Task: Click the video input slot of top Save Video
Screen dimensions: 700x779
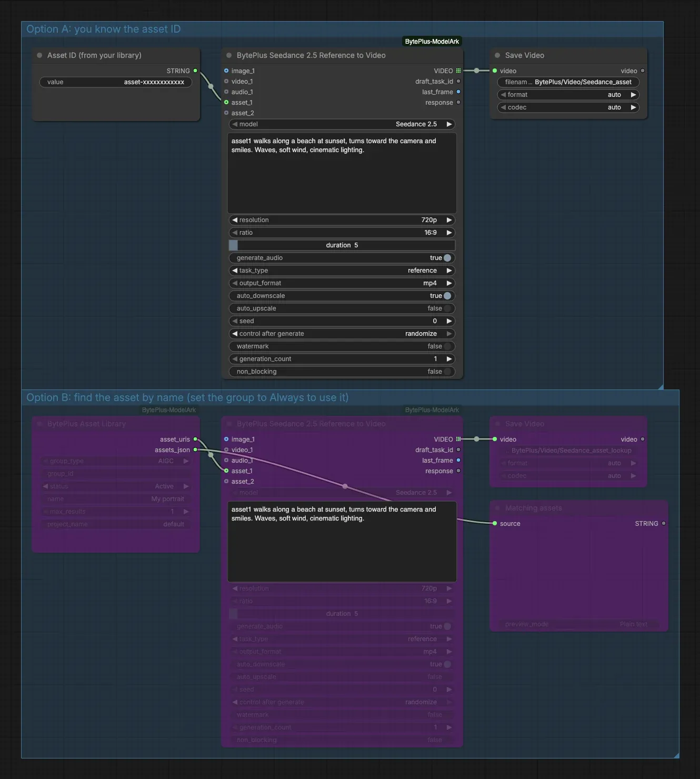Action: click(495, 71)
